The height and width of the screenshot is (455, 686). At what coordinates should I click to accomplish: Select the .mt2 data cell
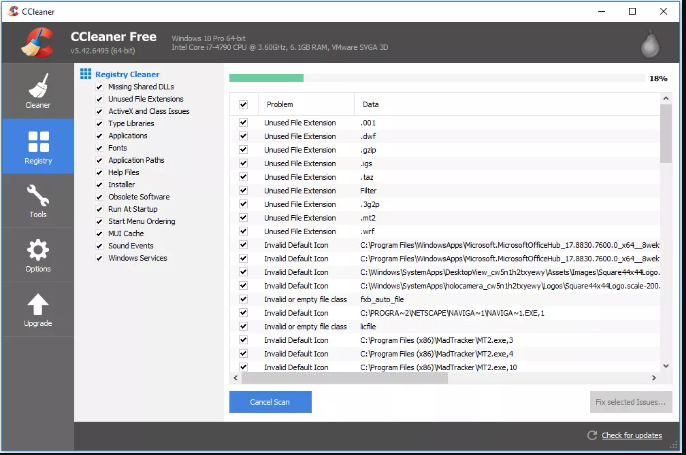coord(368,218)
